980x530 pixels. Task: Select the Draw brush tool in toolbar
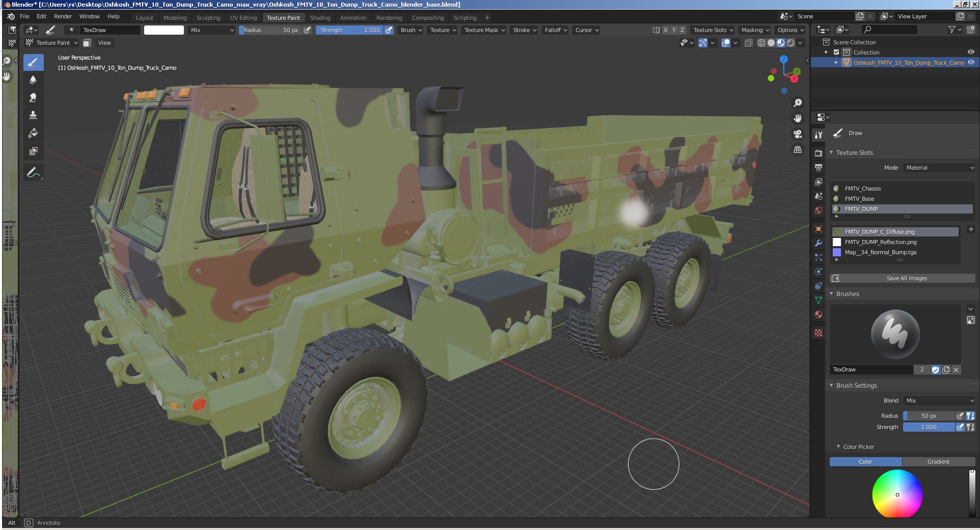coord(33,63)
